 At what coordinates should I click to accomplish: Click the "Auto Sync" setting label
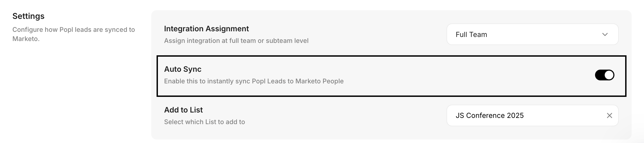[x=183, y=69]
